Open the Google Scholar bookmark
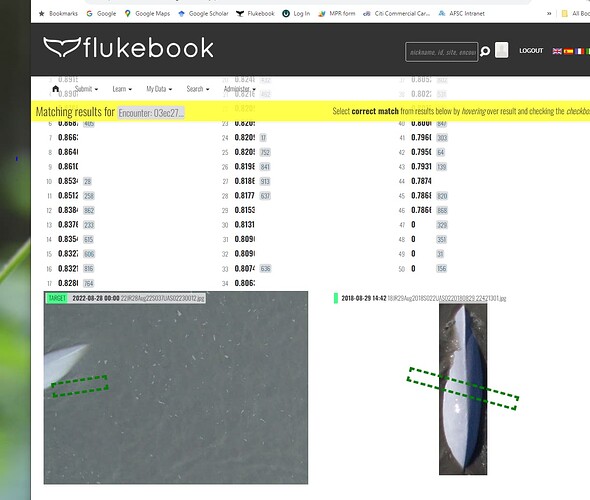 (x=203, y=14)
